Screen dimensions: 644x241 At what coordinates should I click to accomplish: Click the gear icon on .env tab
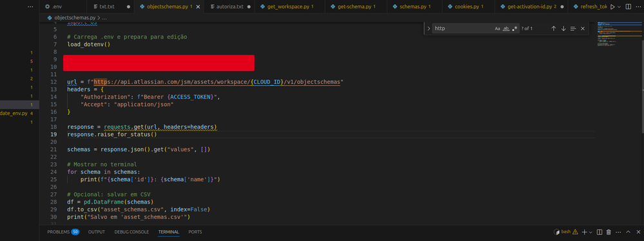tap(47, 7)
